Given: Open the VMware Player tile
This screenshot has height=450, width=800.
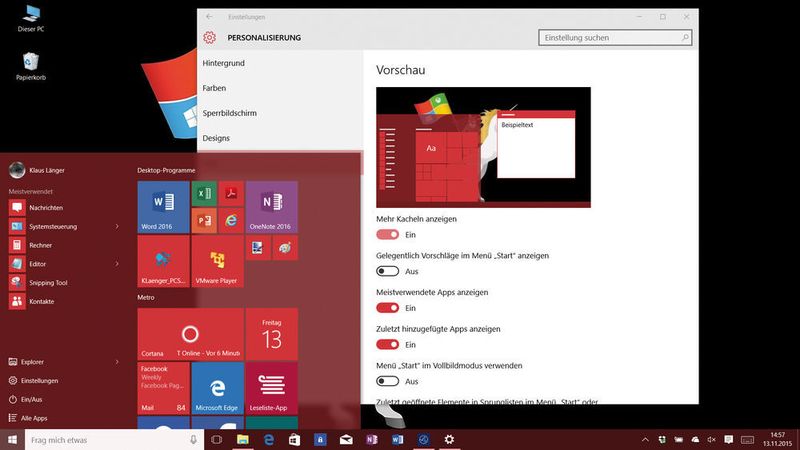Looking at the screenshot, I should (217, 260).
